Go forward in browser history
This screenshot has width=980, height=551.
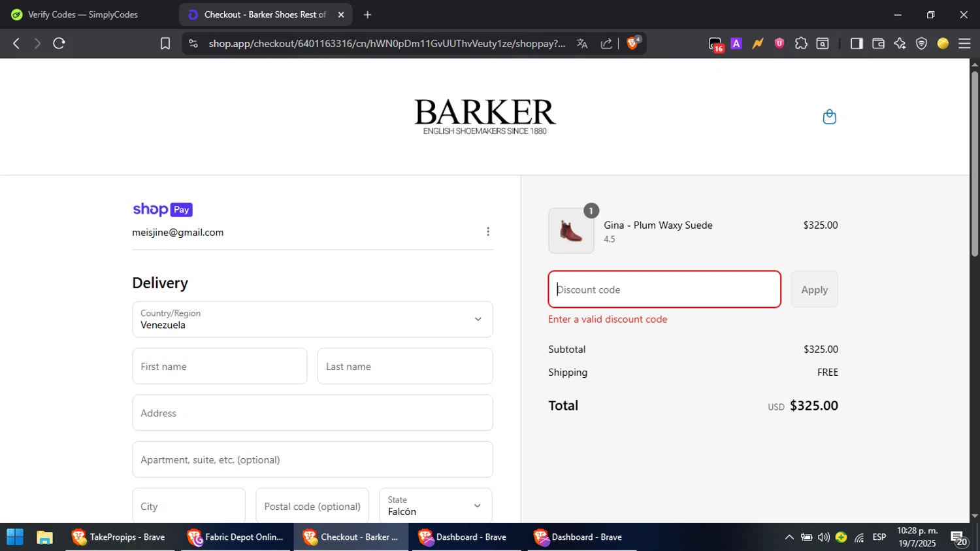coord(37,43)
